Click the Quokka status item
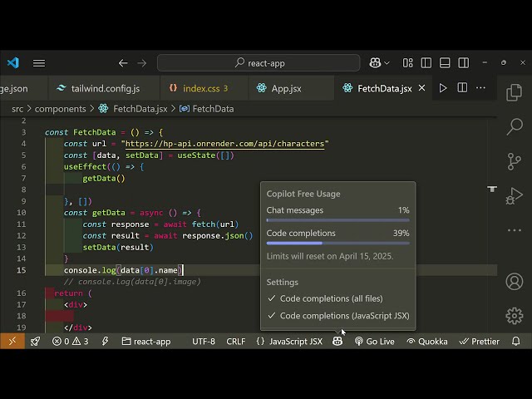The image size is (532, 399). pyautogui.click(x=427, y=342)
